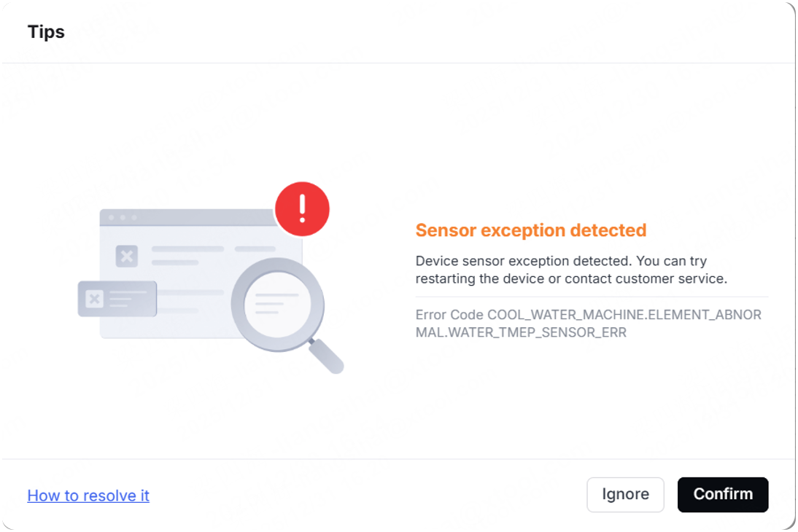Click the red exclamation alert icon

point(302,209)
